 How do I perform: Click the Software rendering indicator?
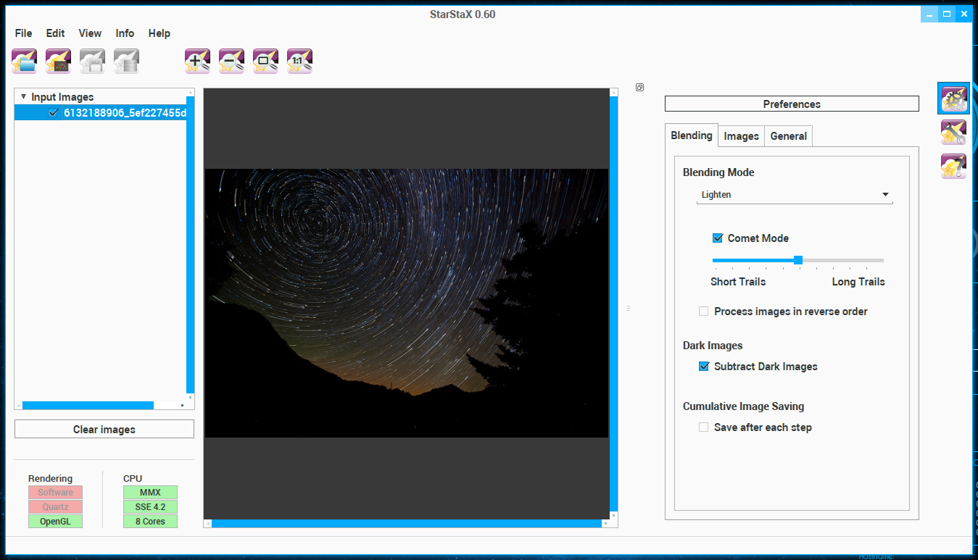(55, 493)
